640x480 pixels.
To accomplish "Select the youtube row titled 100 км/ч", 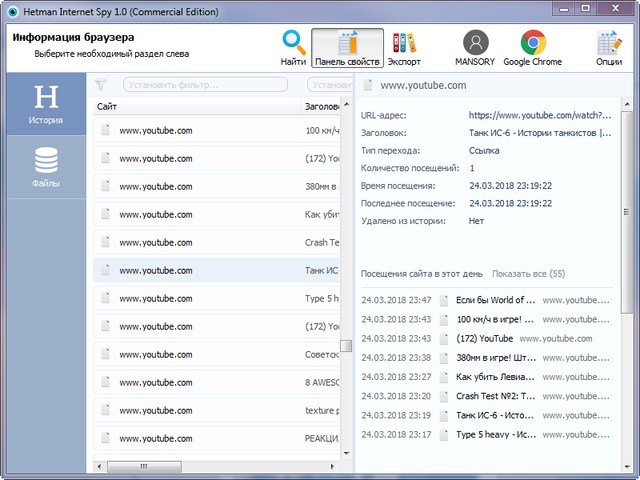I will coord(216,131).
